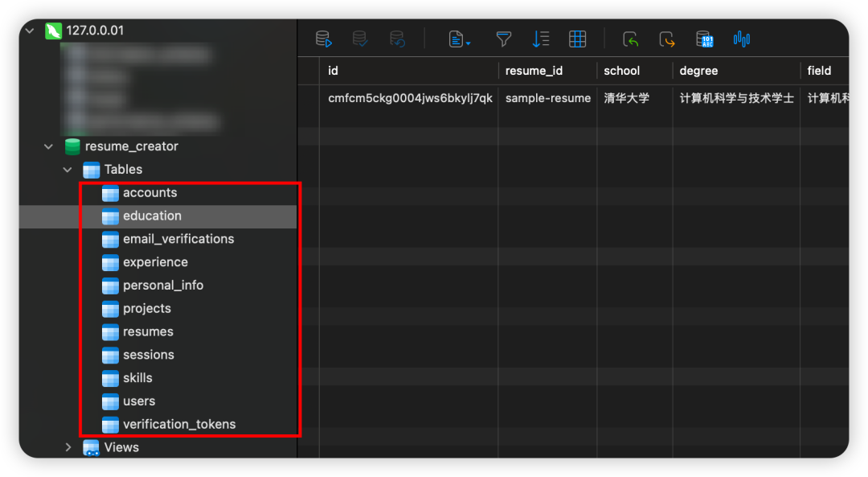
Task: Select the education table
Action: click(x=152, y=216)
